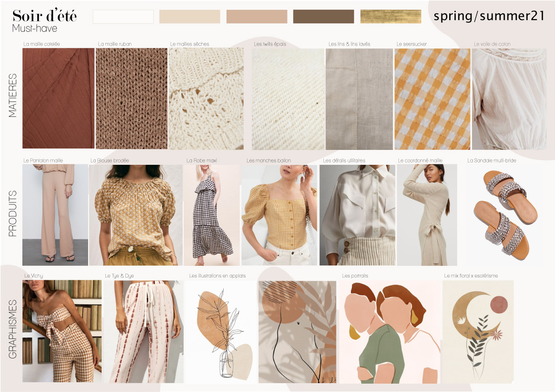Click the "La Sandale multi-bride" caption

[492, 161]
